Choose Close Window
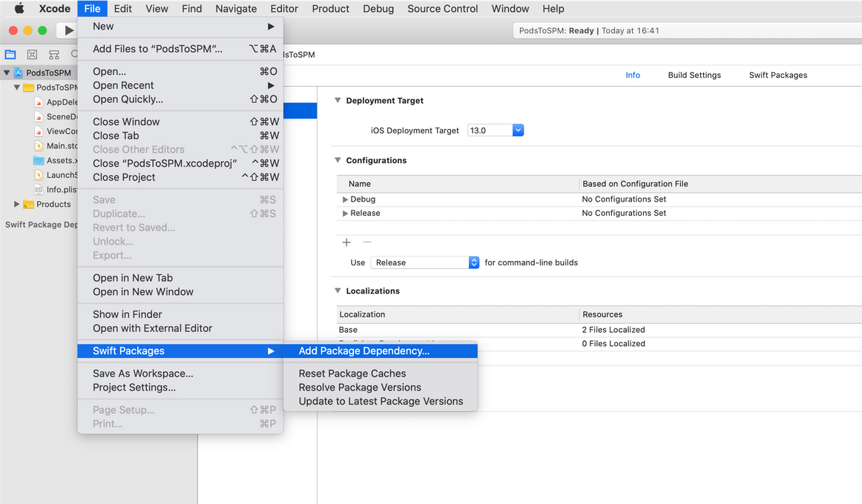Image resolution: width=862 pixels, height=504 pixels. (180, 122)
